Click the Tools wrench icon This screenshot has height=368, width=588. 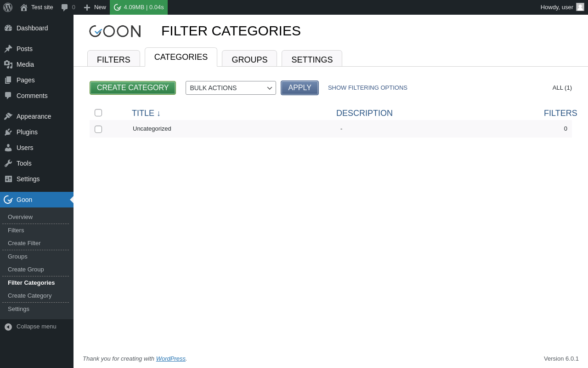pos(8,163)
